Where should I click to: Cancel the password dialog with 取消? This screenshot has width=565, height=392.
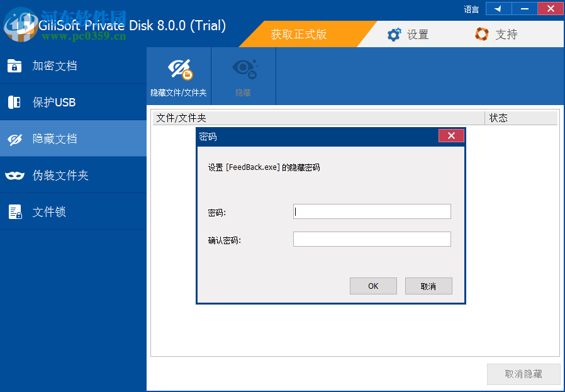tap(428, 286)
